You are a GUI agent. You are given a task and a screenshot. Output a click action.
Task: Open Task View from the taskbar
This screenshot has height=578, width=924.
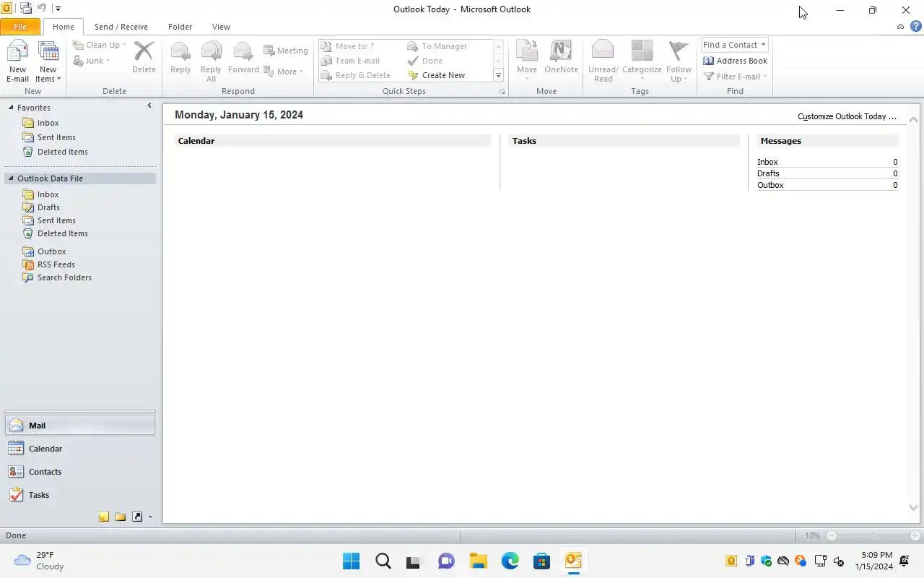(414, 561)
